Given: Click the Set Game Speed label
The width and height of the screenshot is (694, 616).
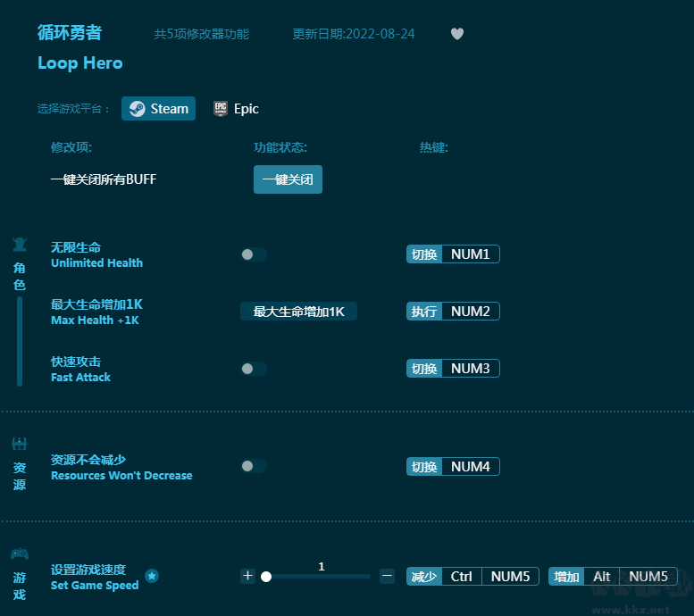Looking at the screenshot, I should [x=95, y=585].
